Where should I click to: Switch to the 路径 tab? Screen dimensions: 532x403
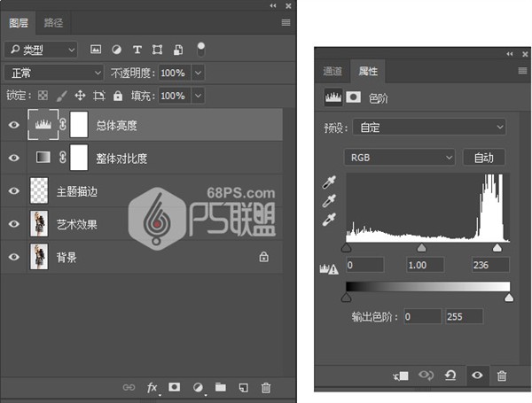[54, 23]
